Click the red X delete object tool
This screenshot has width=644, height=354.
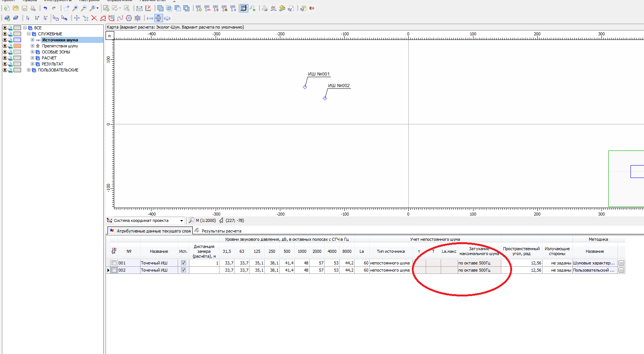[94, 18]
